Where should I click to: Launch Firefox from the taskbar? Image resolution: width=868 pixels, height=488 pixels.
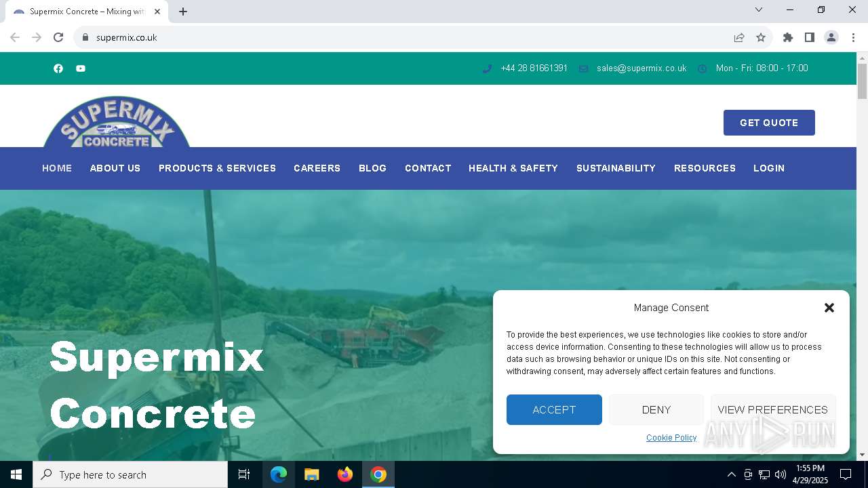tap(345, 474)
